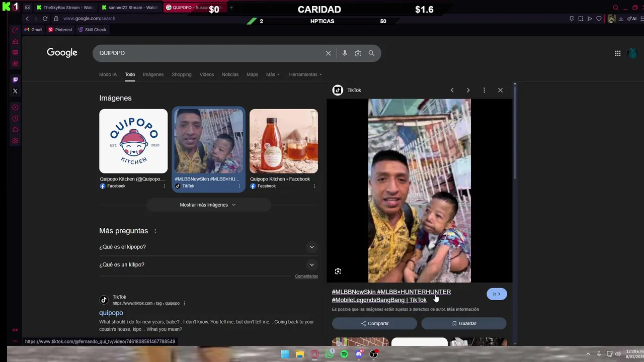Go back in browser history
This screenshot has width=644, height=362.
point(27,19)
